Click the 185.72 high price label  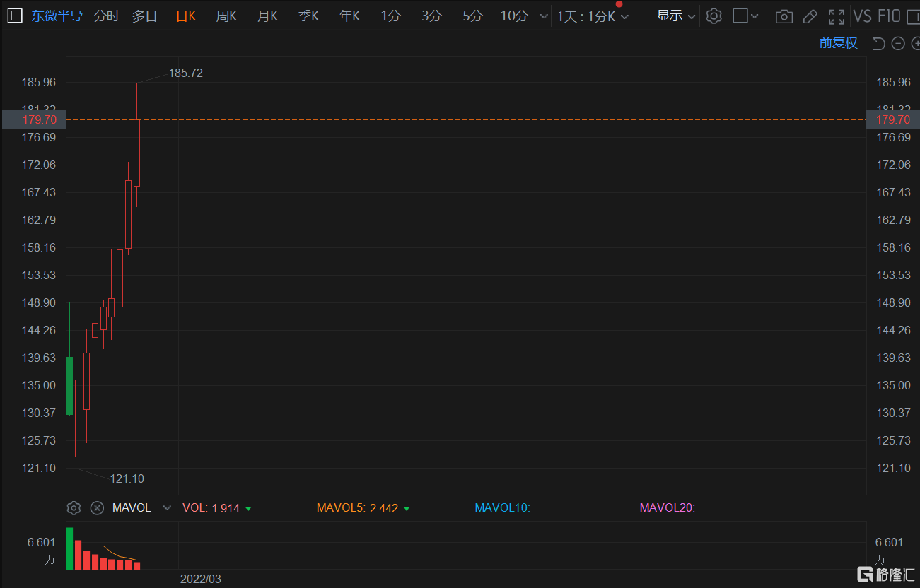tap(186, 73)
